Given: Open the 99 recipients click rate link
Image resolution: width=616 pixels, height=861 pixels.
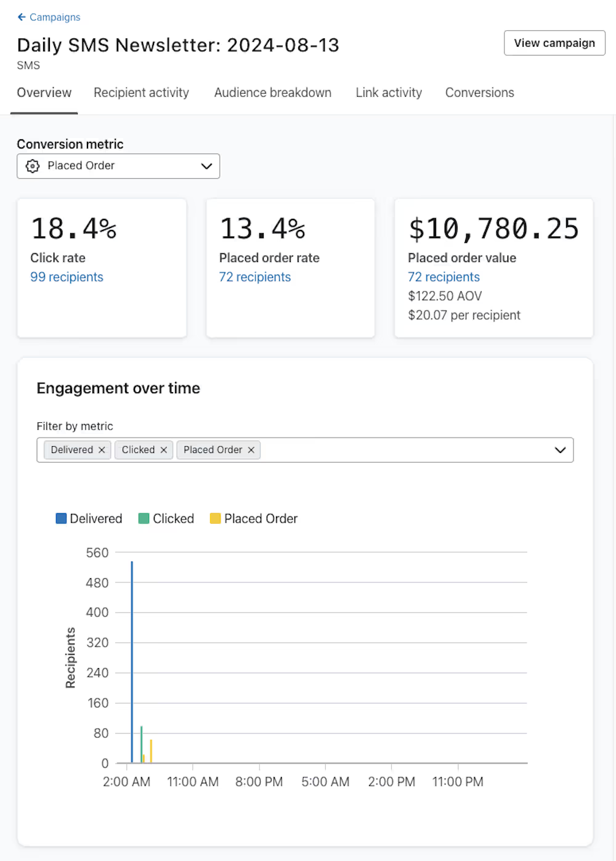Looking at the screenshot, I should [x=67, y=277].
